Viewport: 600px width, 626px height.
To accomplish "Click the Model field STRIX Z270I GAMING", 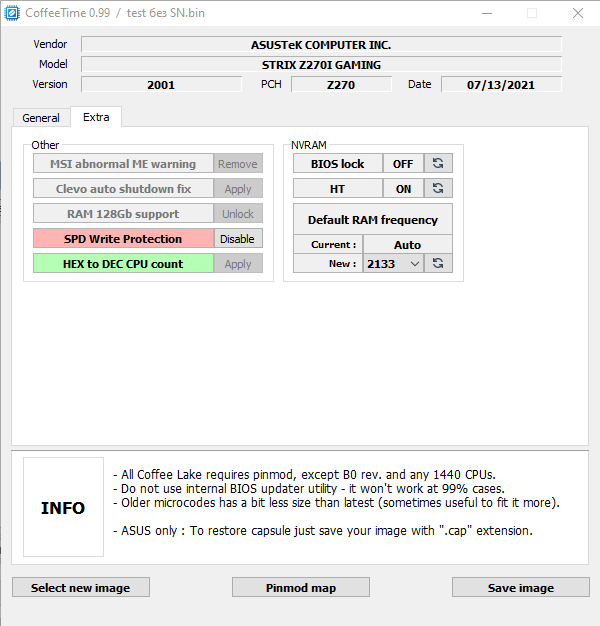I will click(321, 64).
